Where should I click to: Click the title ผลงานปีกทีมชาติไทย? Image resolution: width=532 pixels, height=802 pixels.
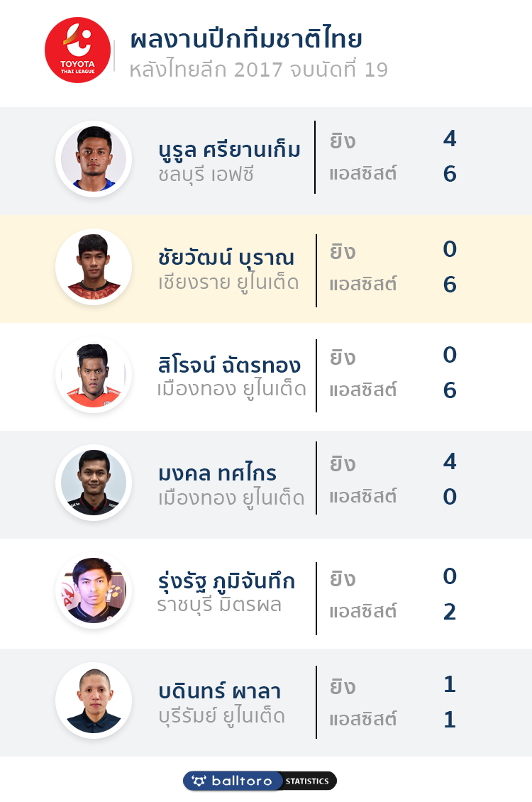pos(246,39)
